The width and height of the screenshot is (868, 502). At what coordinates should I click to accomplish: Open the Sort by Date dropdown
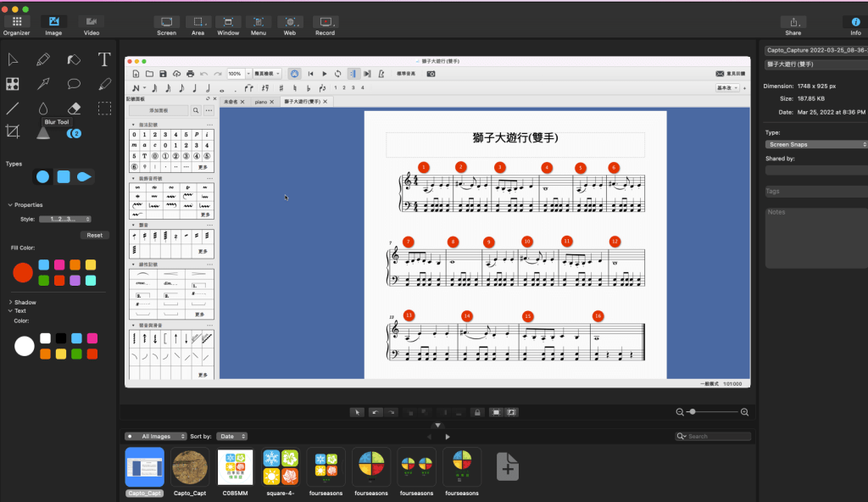click(229, 437)
